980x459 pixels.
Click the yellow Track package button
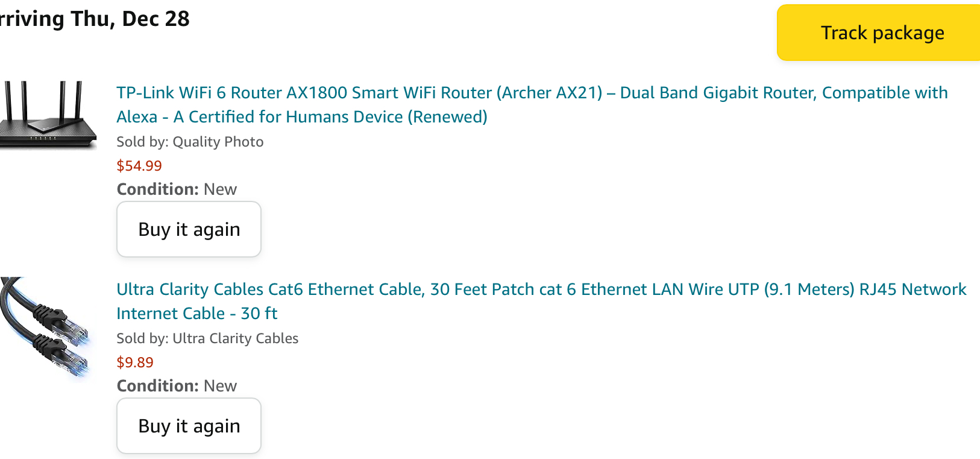(x=881, y=33)
